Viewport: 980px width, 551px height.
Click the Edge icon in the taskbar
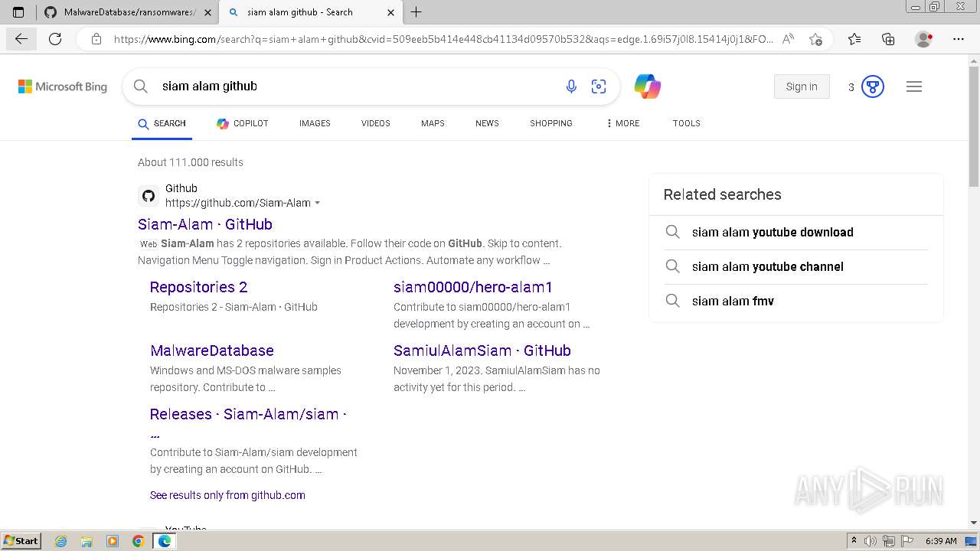(165, 541)
